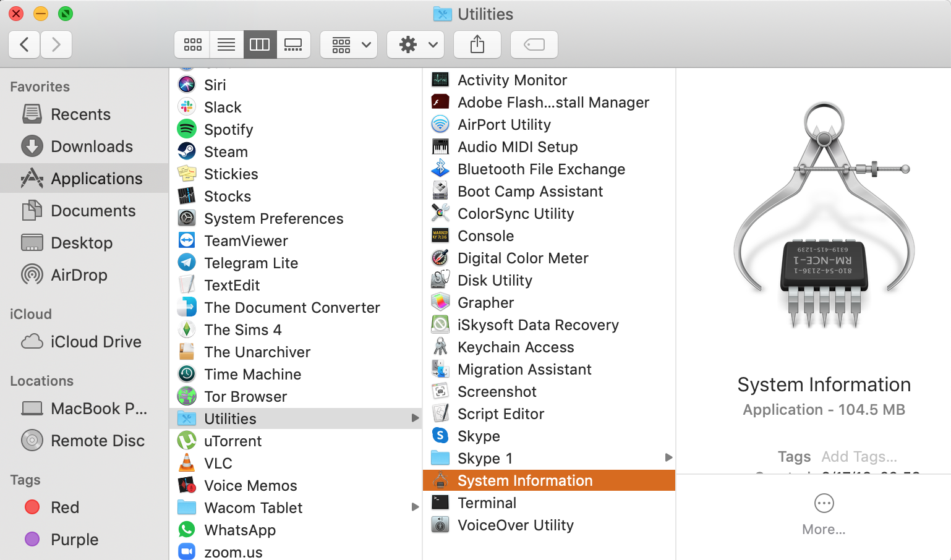Click Add Tags field in preview
This screenshot has height=560, width=951.
coord(859,457)
